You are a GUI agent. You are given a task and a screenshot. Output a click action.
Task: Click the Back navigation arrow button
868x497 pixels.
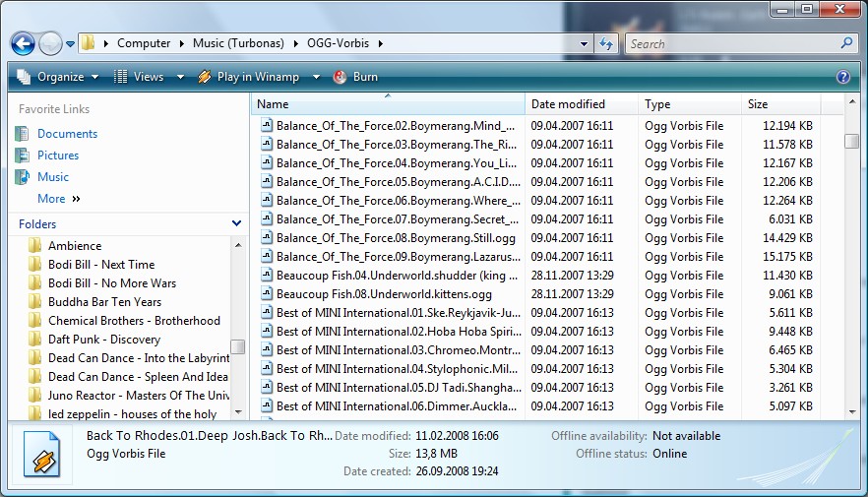pos(23,43)
